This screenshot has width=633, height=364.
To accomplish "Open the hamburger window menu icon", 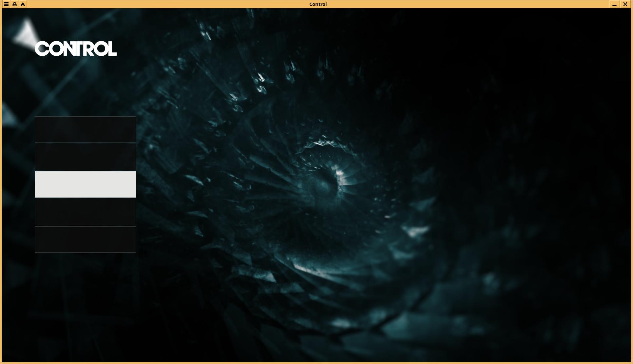I will pyautogui.click(x=6, y=4).
